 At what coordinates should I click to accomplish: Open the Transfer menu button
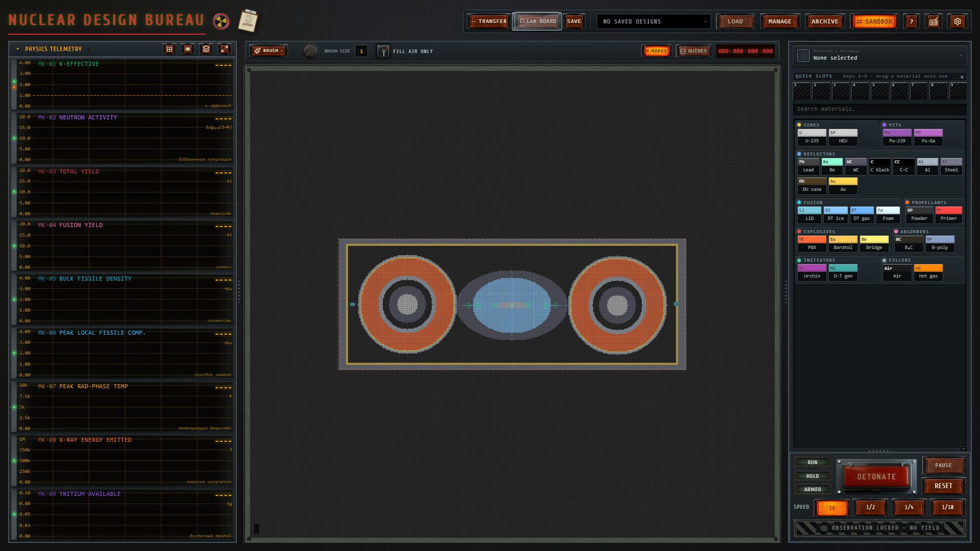(488, 21)
